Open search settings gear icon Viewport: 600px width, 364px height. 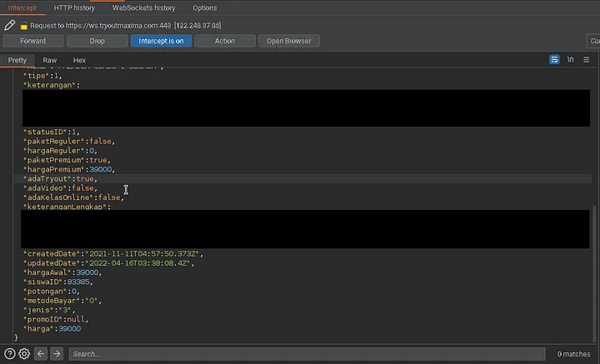24,354
